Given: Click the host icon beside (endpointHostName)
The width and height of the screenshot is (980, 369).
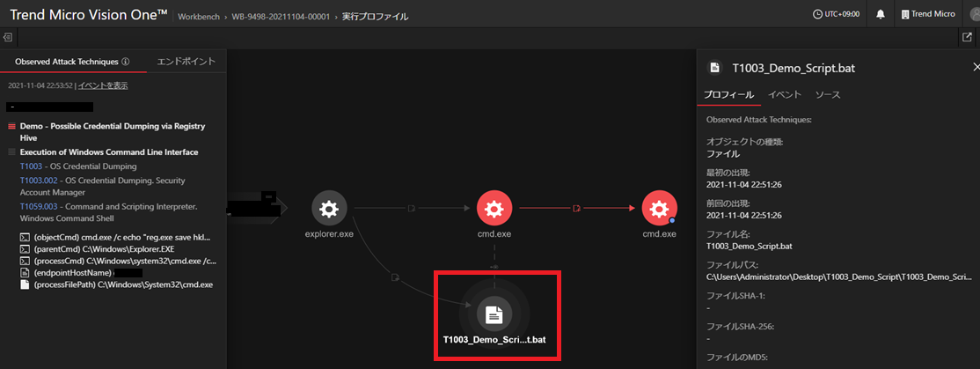Looking at the screenshot, I should tap(25, 273).
